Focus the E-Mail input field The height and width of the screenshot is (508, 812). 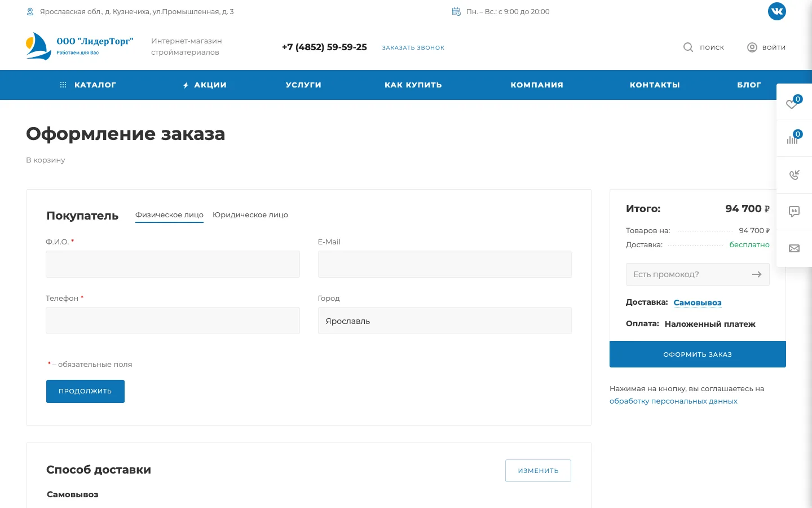click(x=445, y=264)
